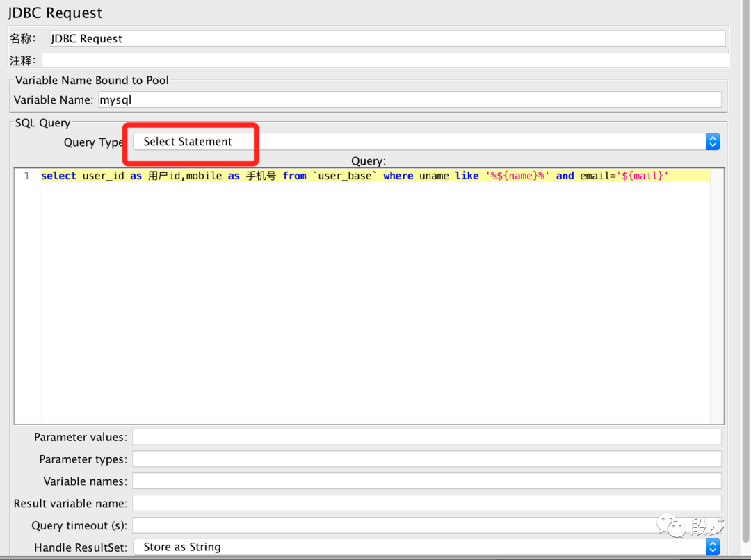Click the Query timeout (s) field

[x=427, y=525]
